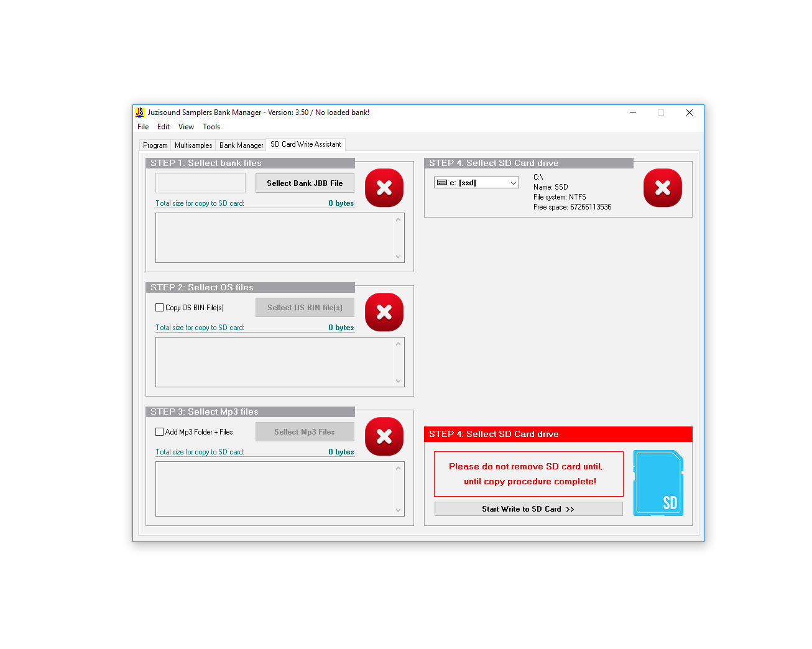This screenshot has height=649, width=812.
Task: Click the red X icon in Step 1
Action: click(x=384, y=188)
